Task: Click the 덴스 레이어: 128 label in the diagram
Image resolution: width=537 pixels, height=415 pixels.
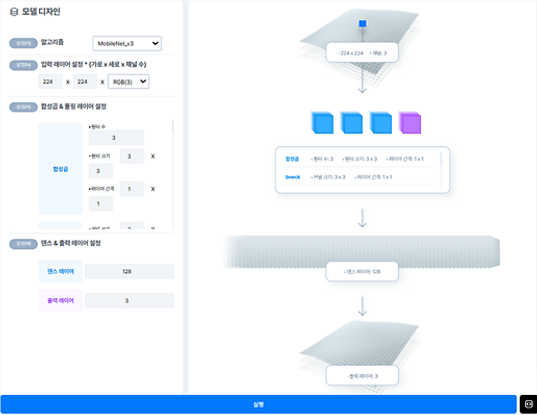Action: tap(362, 272)
